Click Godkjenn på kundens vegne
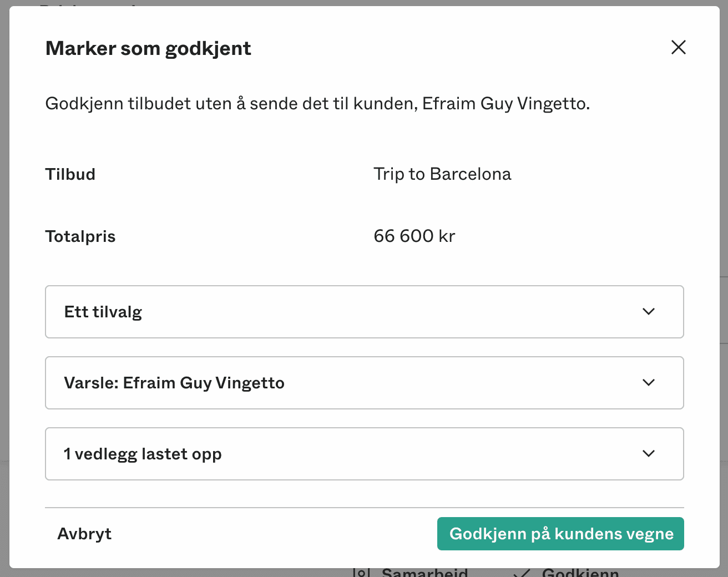This screenshot has height=577, width=728. tap(560, 534)
